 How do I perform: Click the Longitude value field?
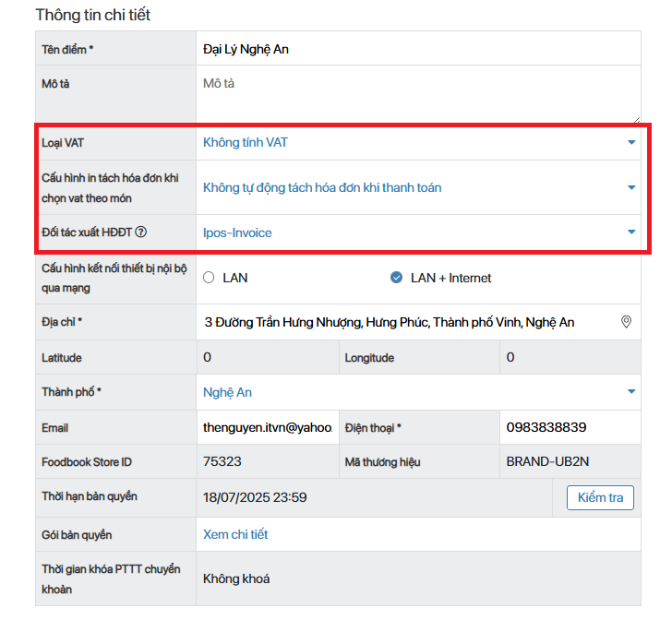tap(570, 357)
